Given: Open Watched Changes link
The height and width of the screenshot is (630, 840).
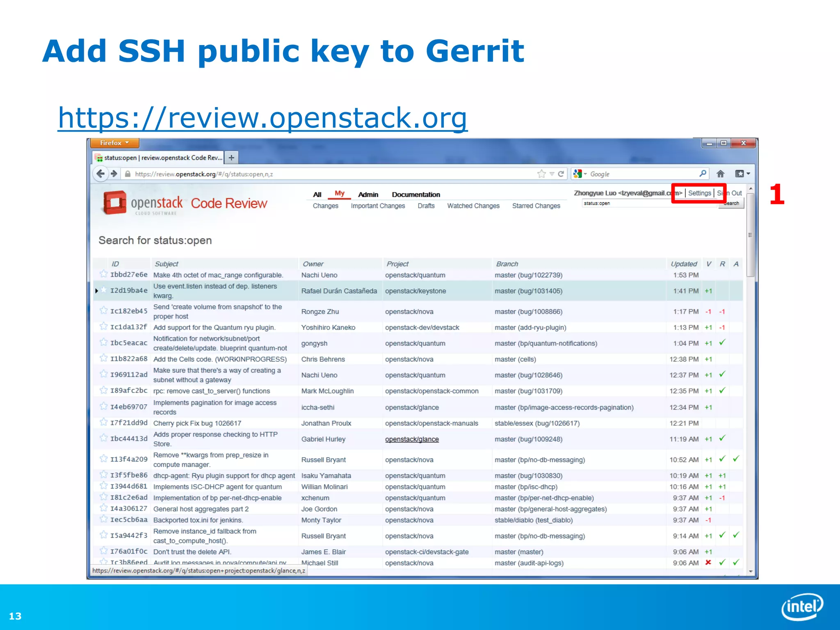Looking at the screenshot, I should pos(473,206).
